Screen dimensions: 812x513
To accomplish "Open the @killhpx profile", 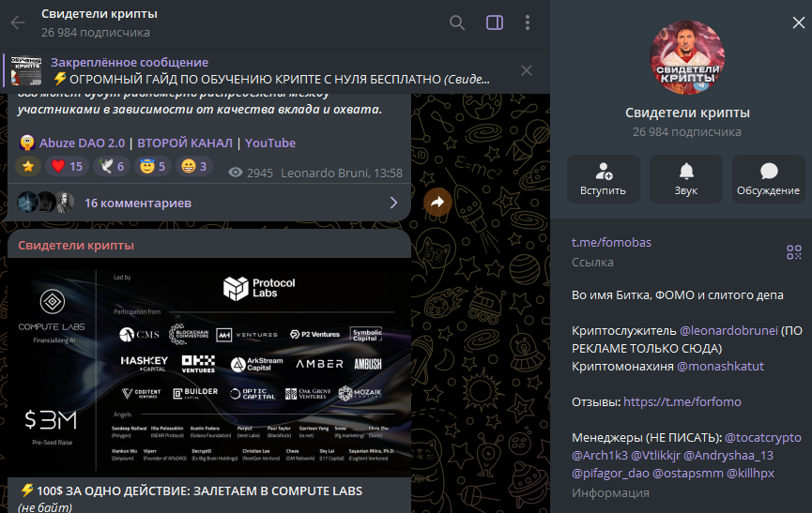I will (750, 474).
